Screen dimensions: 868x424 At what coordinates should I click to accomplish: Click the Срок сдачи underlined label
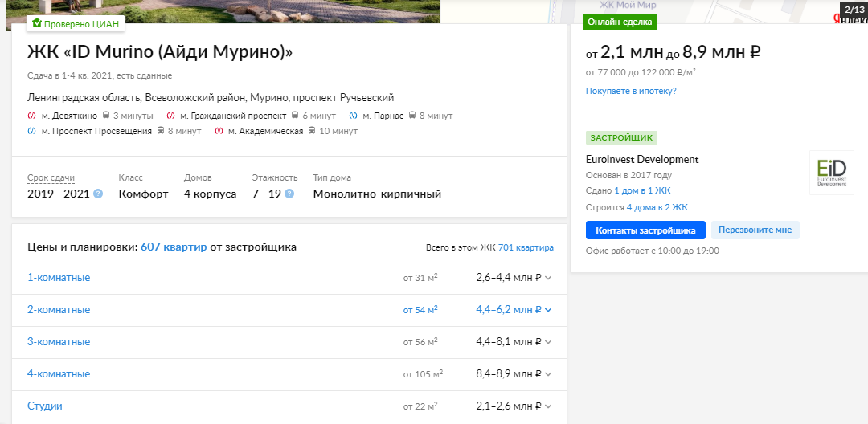tap(51, 177)
